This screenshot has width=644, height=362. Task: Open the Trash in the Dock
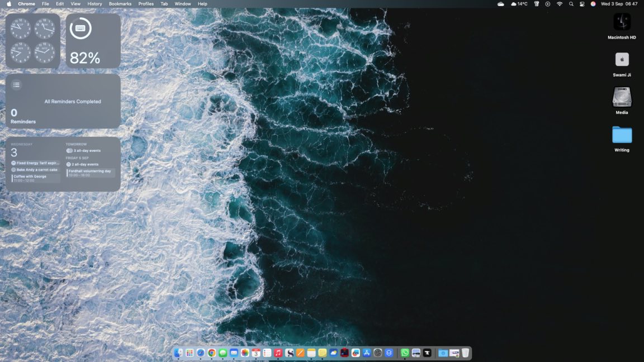(x=465, y=353)
